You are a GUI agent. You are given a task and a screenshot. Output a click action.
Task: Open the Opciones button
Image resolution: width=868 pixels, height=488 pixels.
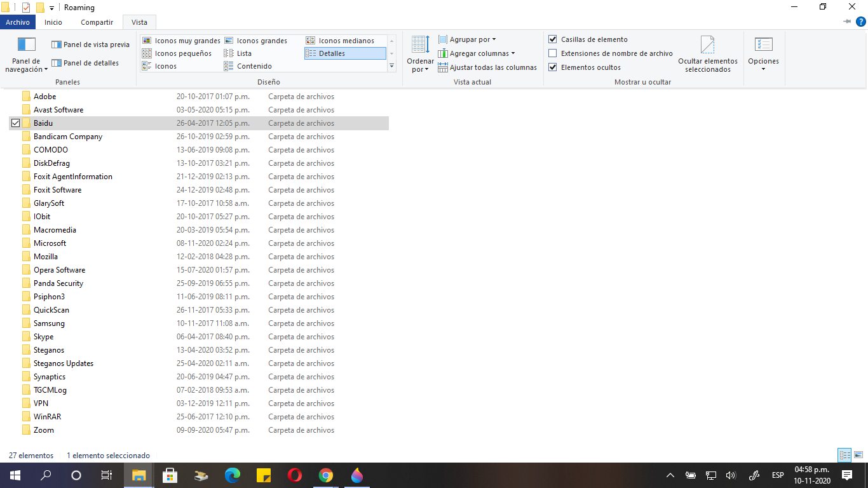coord(763,54)
